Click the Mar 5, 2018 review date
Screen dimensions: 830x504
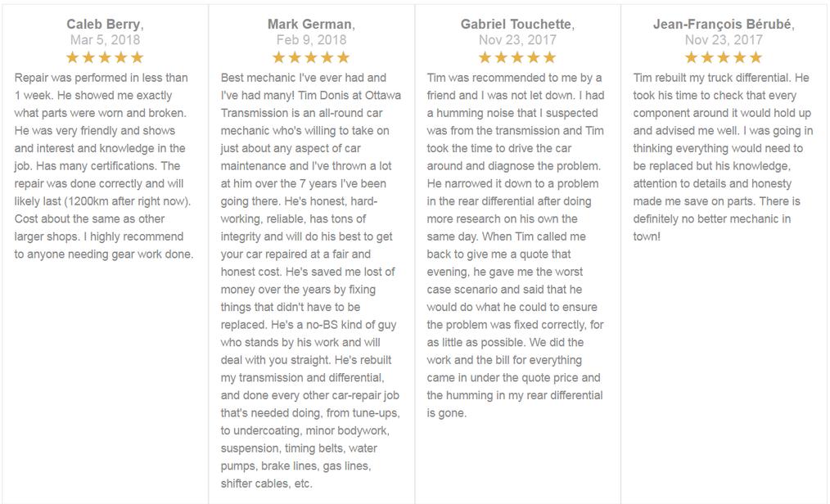tap(105, 39)
